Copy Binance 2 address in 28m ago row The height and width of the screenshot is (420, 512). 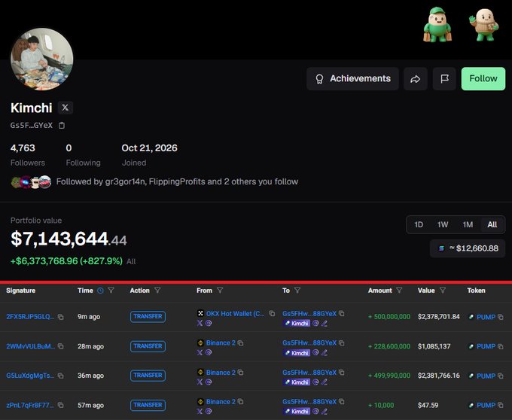(241, 343)
